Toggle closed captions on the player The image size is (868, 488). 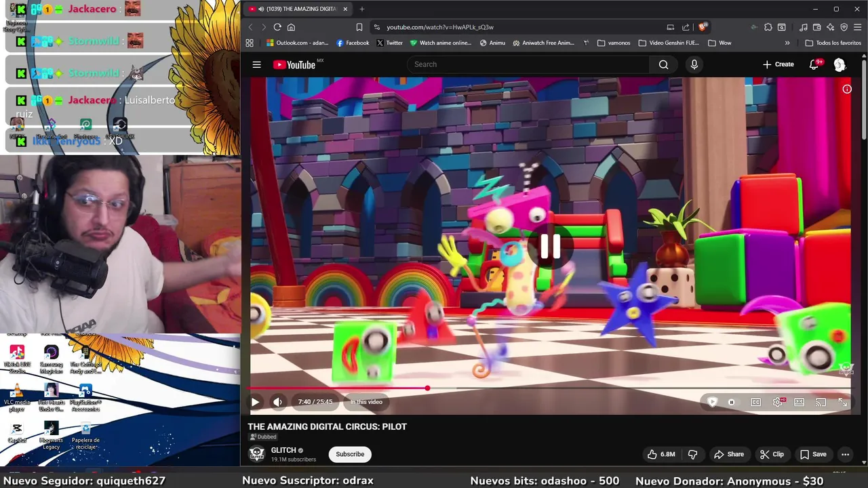[x=755, y=402]
